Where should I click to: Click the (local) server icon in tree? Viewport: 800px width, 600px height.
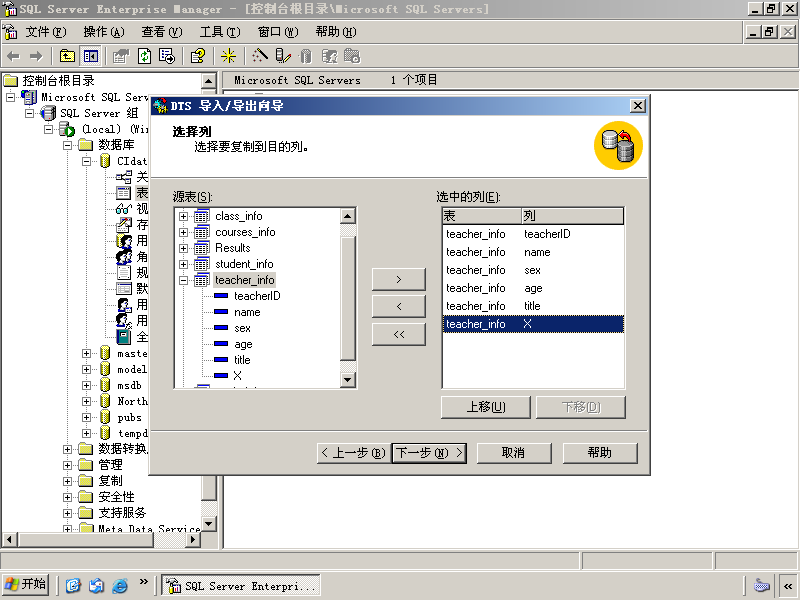[x=67, y=129]
